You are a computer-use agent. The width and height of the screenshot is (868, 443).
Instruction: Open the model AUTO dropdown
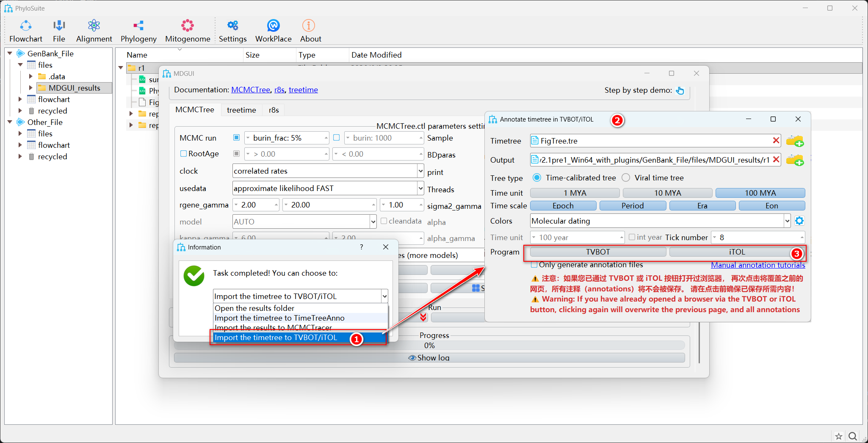click(x=304, y=221)
